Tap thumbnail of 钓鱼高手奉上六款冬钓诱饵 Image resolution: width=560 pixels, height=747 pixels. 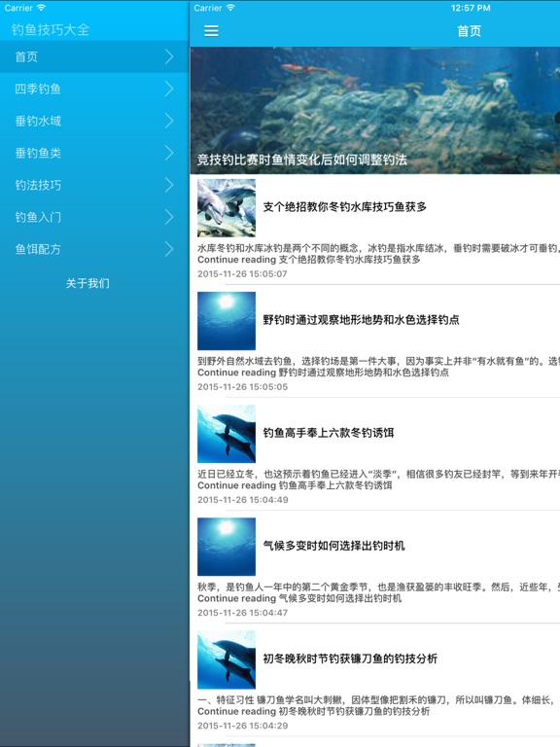[227, 434]
